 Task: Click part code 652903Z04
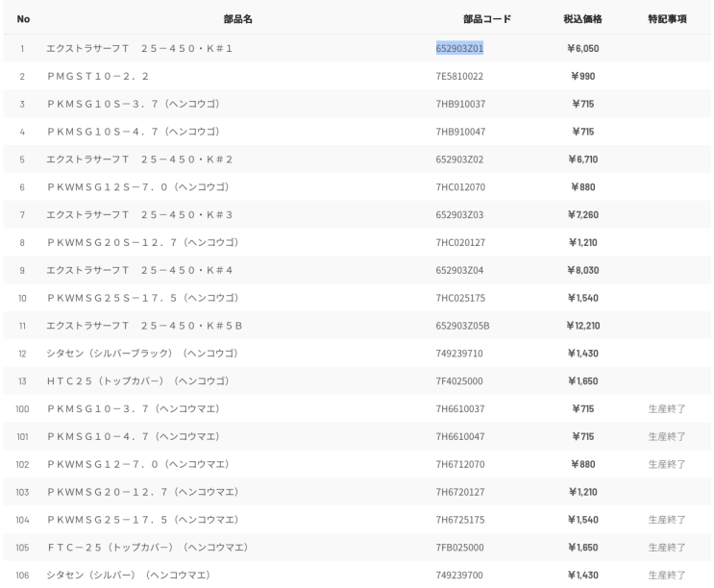459,270
